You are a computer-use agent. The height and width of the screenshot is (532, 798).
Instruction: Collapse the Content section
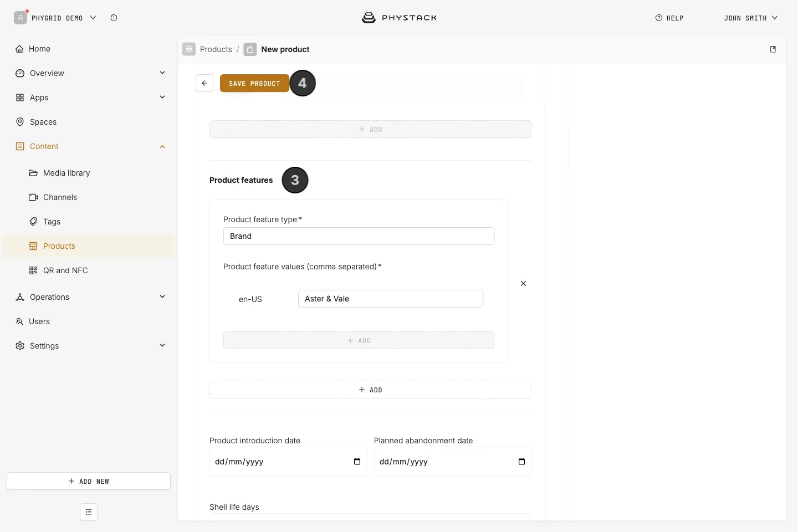(162, 146)
